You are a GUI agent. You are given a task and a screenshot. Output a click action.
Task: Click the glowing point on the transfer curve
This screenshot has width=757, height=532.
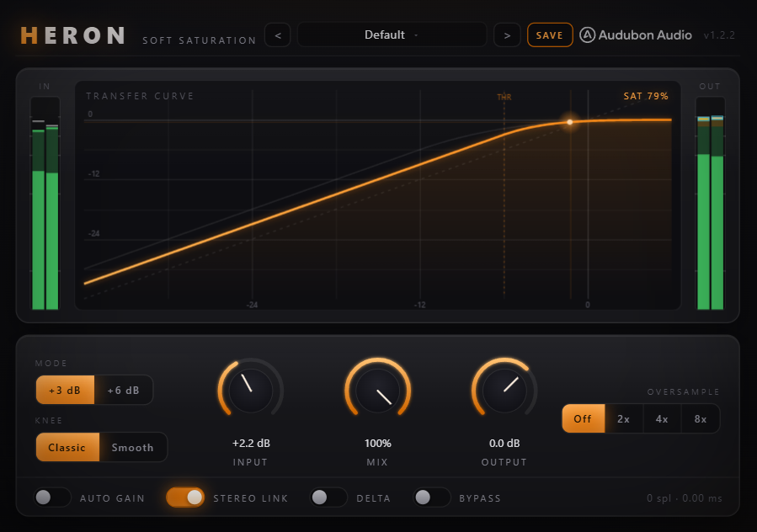point(570,122)
